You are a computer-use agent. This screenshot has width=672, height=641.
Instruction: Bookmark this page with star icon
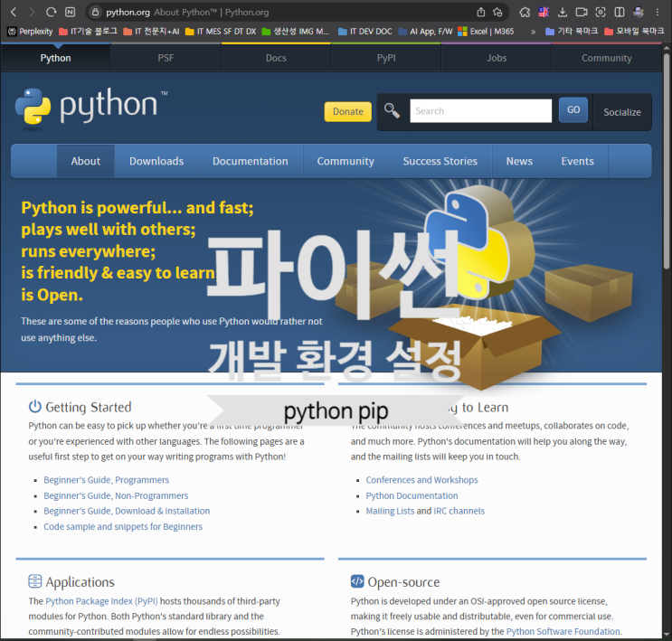[497, 12]
